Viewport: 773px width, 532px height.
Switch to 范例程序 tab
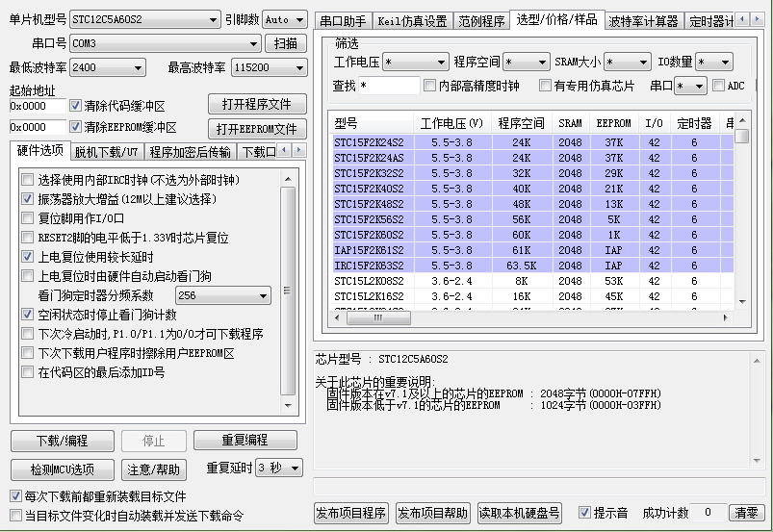(x=481, y=21)
